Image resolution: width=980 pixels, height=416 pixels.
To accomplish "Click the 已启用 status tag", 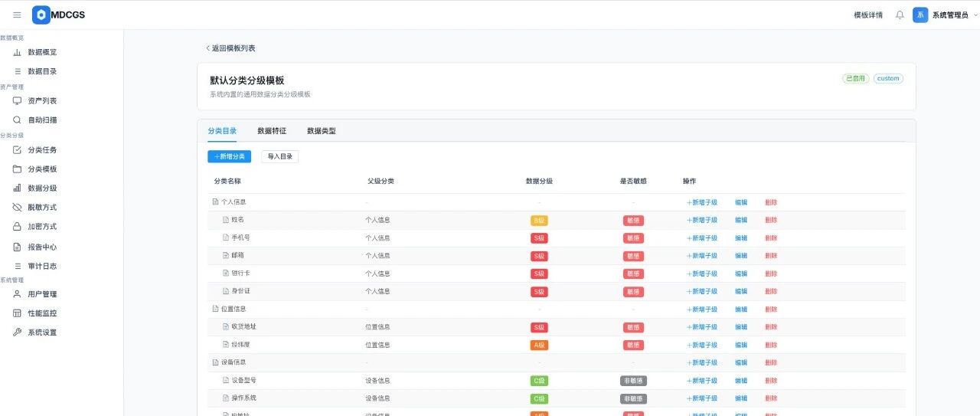I will [855, 78].
